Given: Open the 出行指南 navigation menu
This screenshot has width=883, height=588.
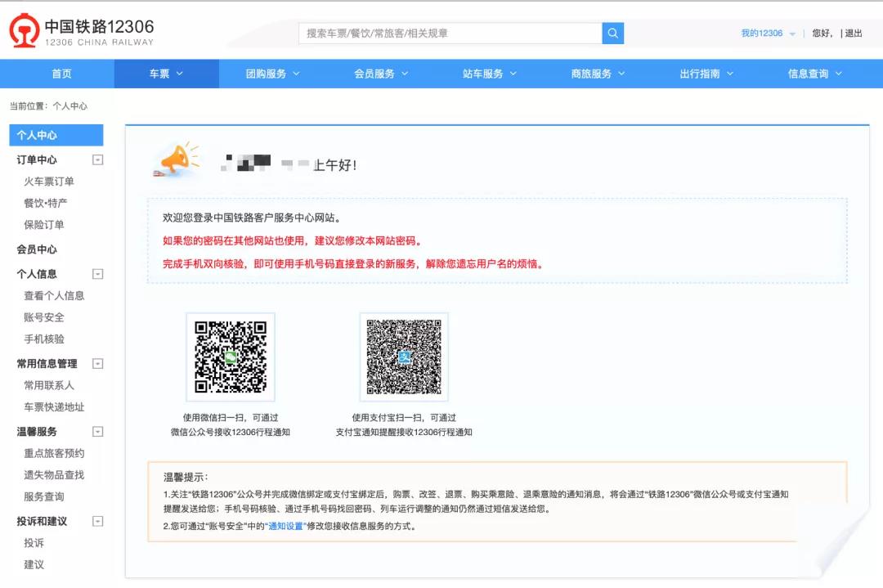Looking at the screenshot, I should (706, 74).
